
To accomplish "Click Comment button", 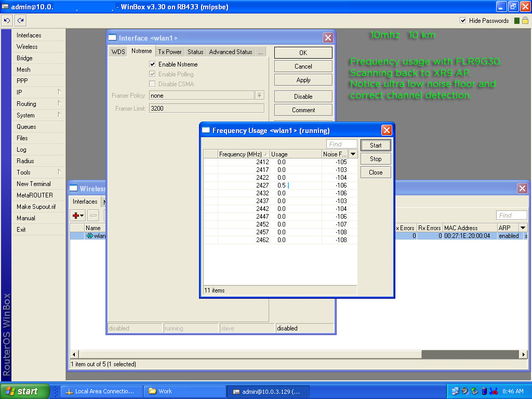I will (x=303, y=110).
